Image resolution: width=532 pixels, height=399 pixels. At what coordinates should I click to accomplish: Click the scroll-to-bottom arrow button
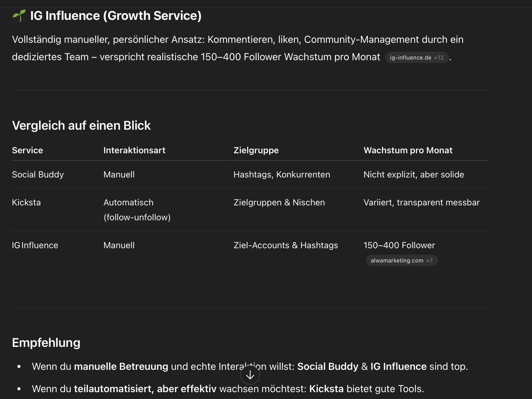click(x=250, y=375)
